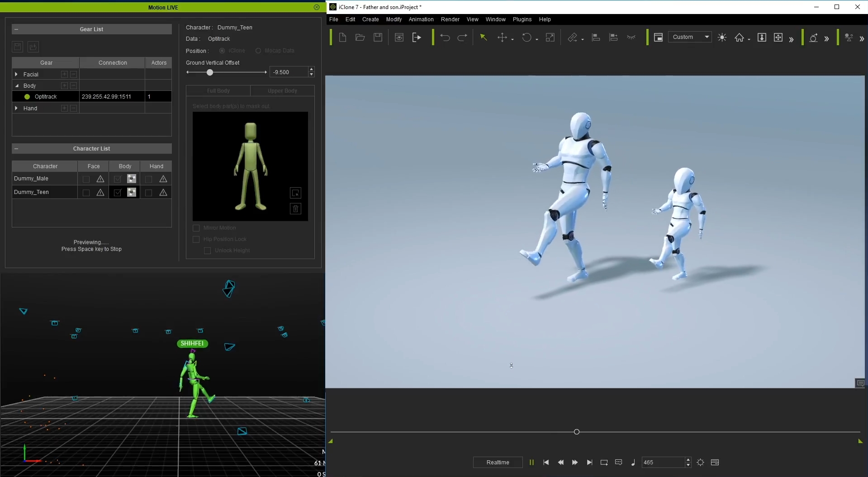Expand the Facial gear row
868x477 pixels.
coord(16,74)
